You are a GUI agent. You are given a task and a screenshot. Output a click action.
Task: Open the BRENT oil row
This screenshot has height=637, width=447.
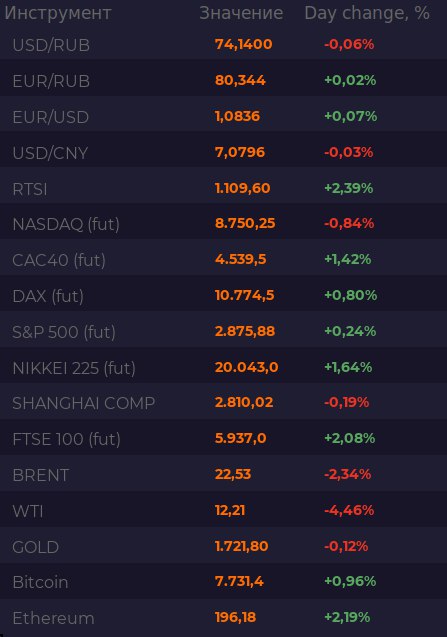[x=224, y=475]
